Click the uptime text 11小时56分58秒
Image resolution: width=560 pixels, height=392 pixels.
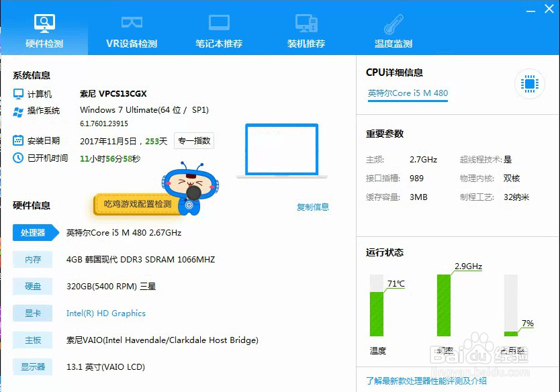click(110, 159)
